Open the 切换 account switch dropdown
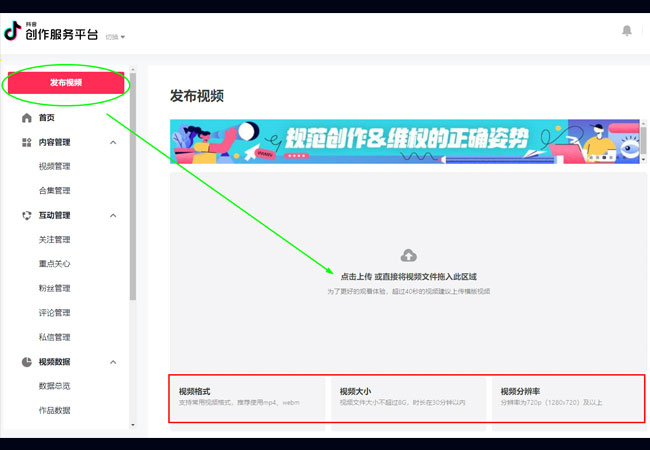 pos(116,37)
